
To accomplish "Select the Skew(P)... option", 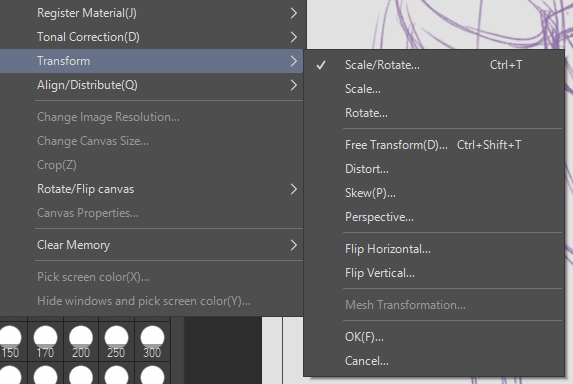I will pos(433,193).
